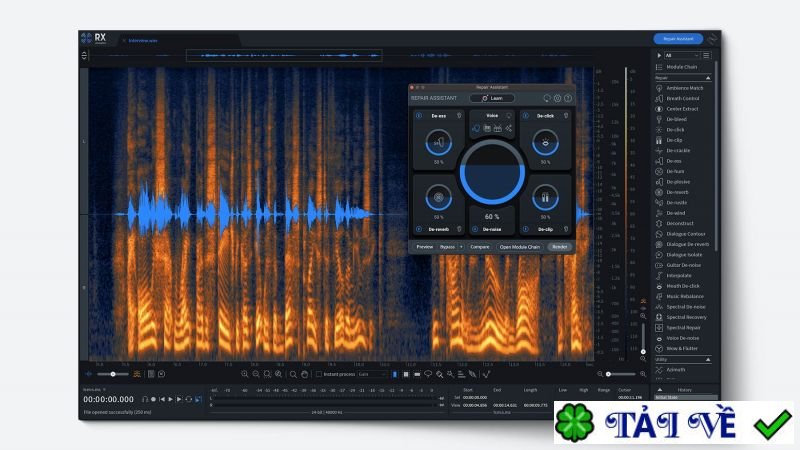The height and width of the screenshot is (450, 800).
Task: Open the Spectral Recovery module
Action: coord(681,317)
